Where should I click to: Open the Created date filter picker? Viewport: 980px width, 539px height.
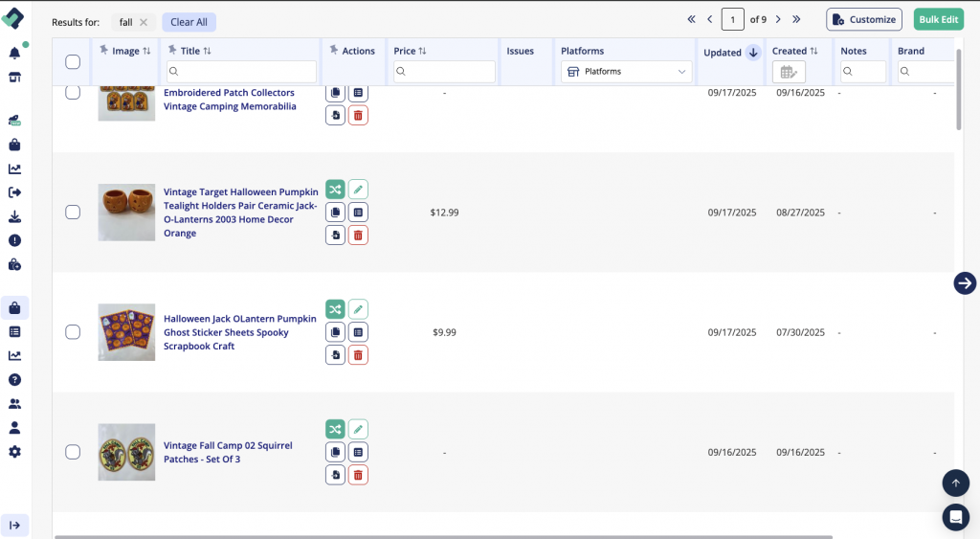coord(789,72)
